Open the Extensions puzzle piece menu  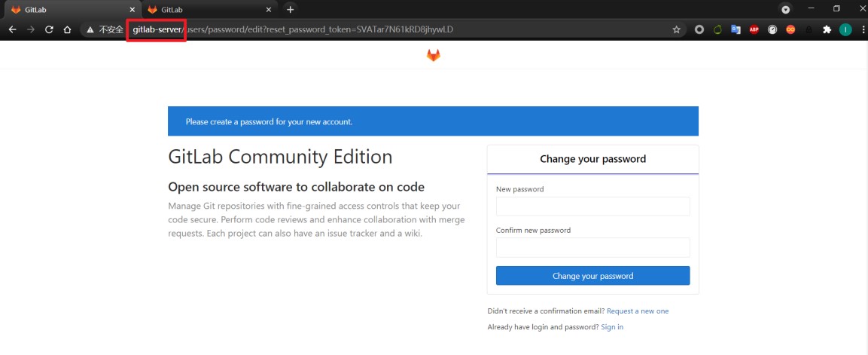[x=827, y=30]
